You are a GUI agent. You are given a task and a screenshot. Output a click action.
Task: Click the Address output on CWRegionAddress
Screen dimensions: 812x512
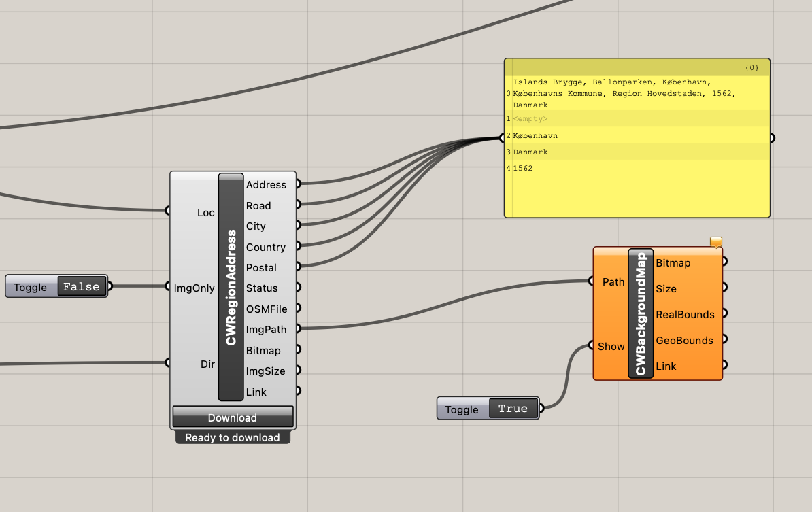coord(266,184)
